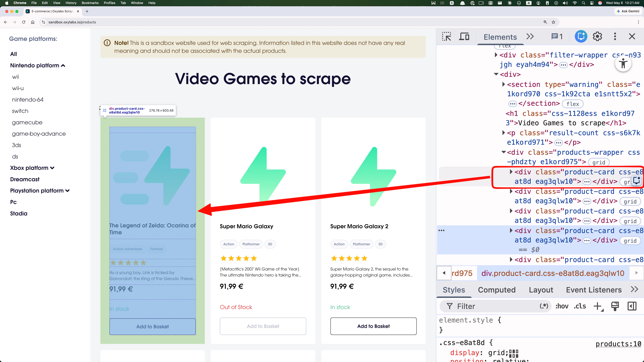Open the Layout tab
Viewport: 644px width, 362px height.
(541, 290)
